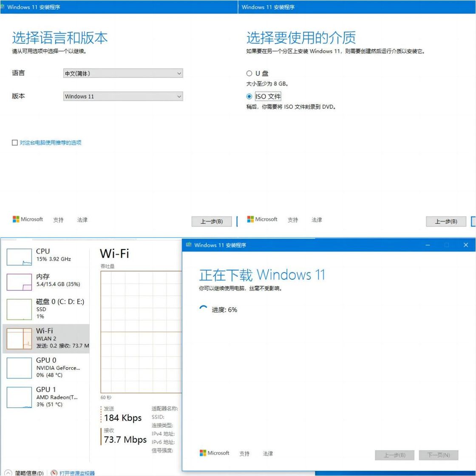
Task: Click the Wi-Fi heading in Task Manager
Action: click(x=114, y=253)
